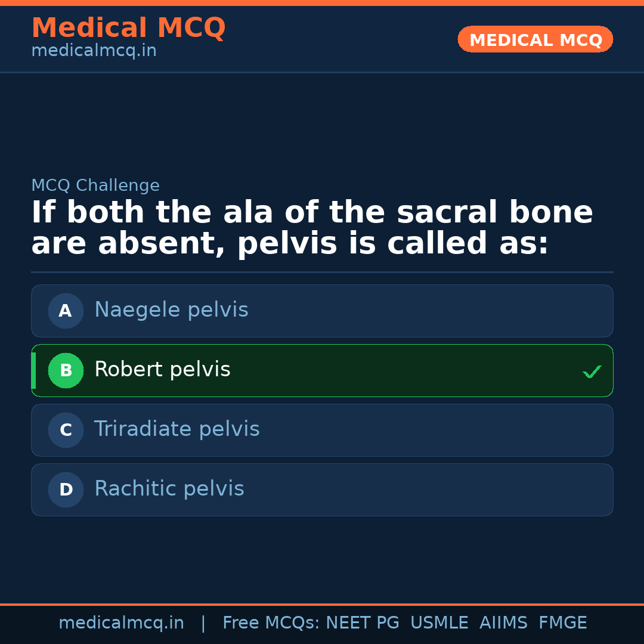The image size is (644, 644).
Task: Click the circular B badge icon
Action: click(x=66, y=370)
